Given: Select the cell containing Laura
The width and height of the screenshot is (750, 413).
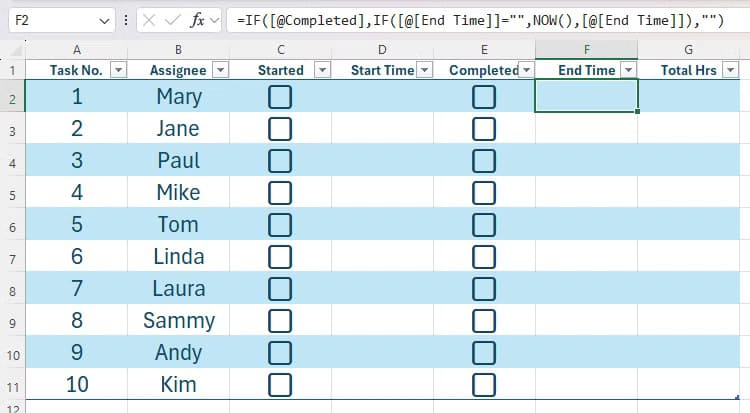Looking at the screenshot, I should [x=178, y=289].
